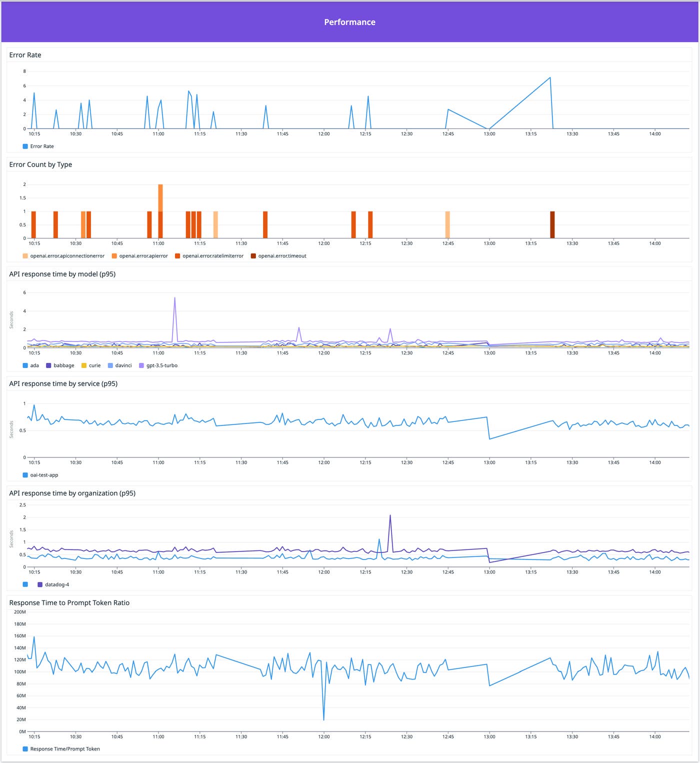The height and width of the screenshot is (763, 700).
Task: Click the Performance dashboard header
Action: 350,22
